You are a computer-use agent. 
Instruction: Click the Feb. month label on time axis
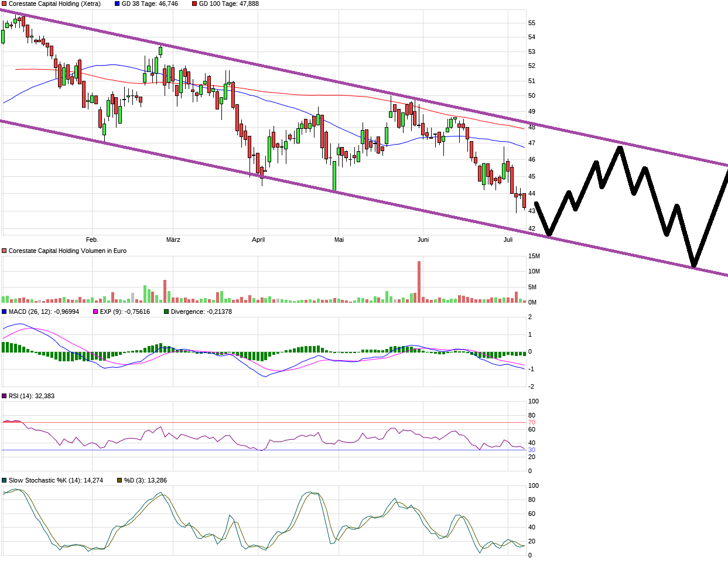click(92, 240)
